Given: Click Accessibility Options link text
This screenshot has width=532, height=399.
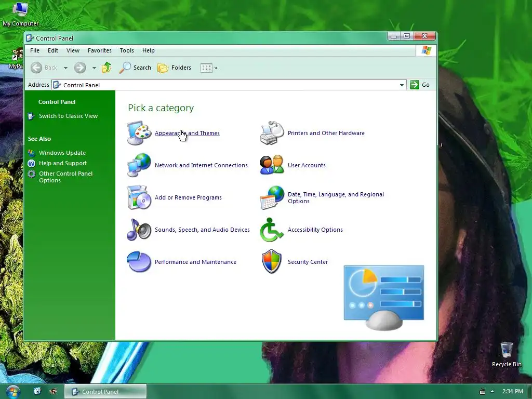Looking at the screenshot, I should coord(315,230).
